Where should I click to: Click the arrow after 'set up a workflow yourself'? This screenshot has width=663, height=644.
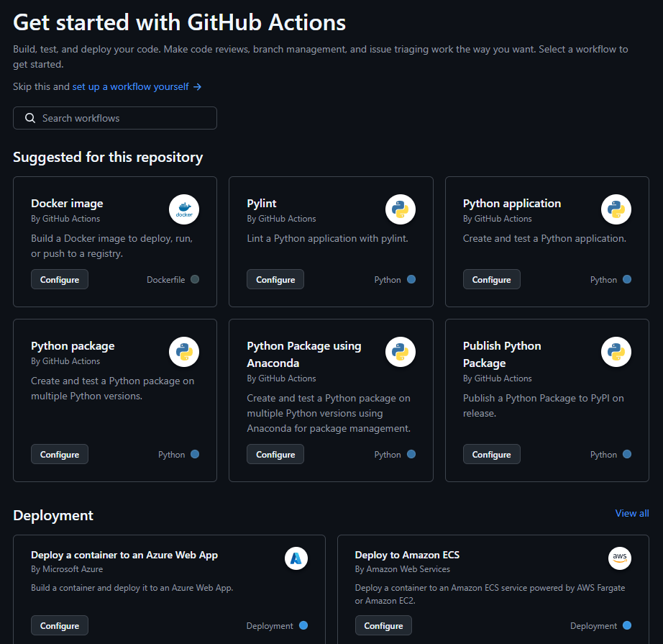[x=198, y=87]
